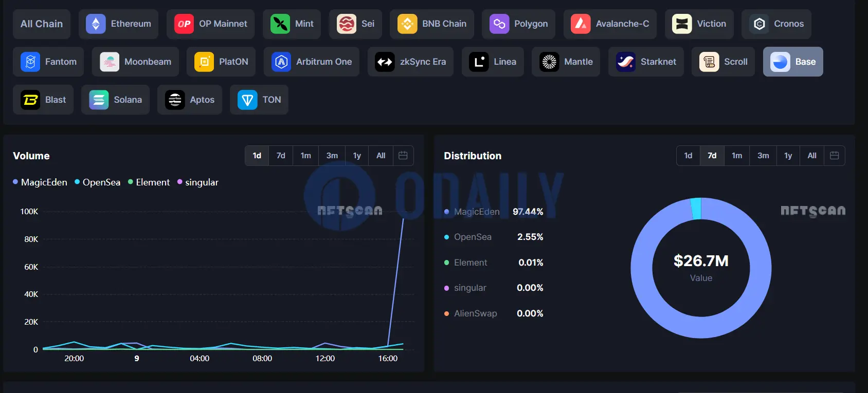The width and height of the screenshot is (868, 393).
Task: Click the Linea chain logo
Action: (479, 62)
